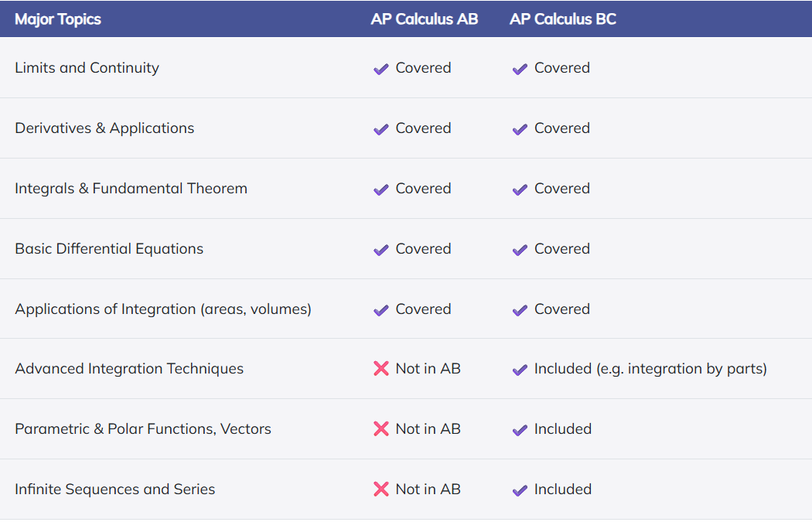Select the AP Calculus AB column header

[x=424, y=19]
